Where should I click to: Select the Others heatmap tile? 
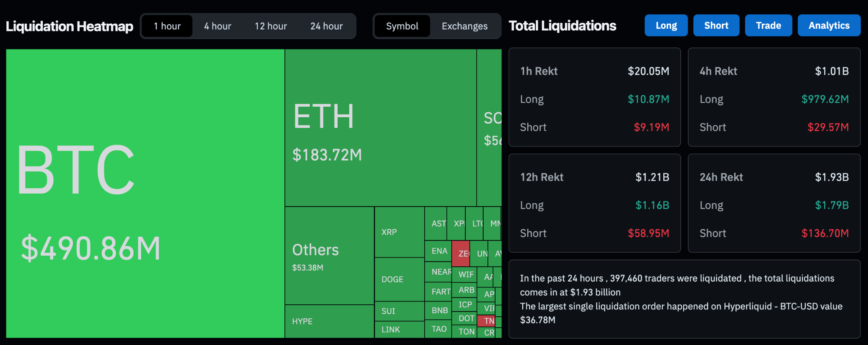click(x=329, y=256)
